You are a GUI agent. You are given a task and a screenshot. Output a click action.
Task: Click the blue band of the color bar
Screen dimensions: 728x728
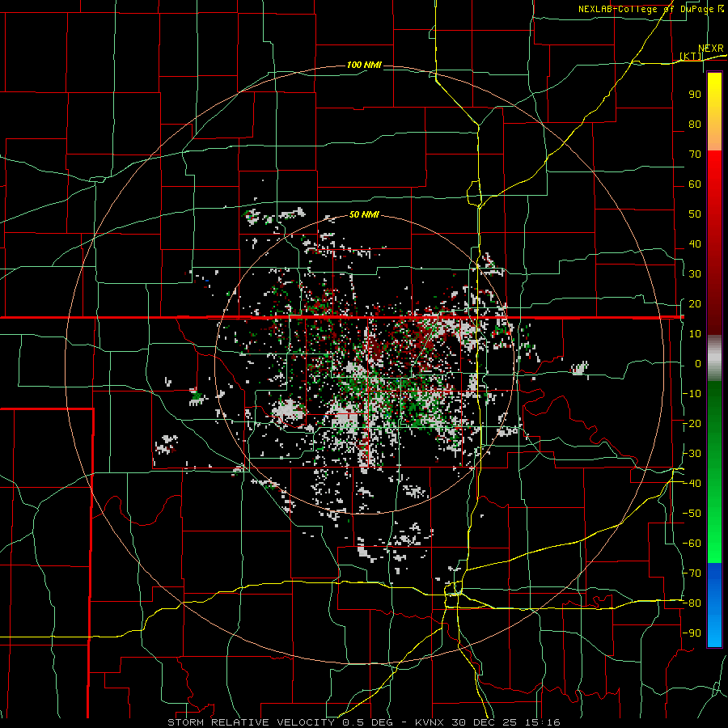[x=714, y=604]
